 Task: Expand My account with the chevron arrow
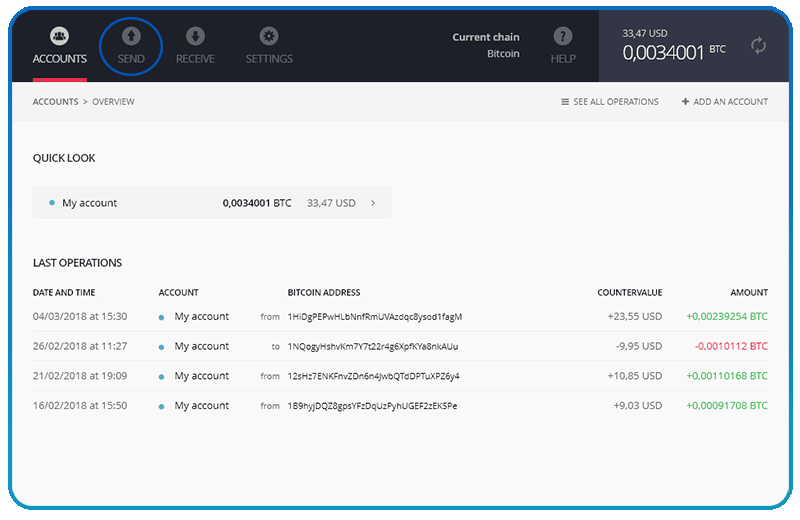coord(373,203)
